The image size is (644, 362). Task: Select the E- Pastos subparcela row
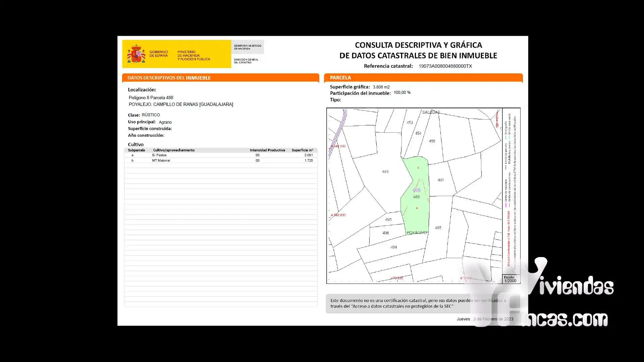point(221,155)
